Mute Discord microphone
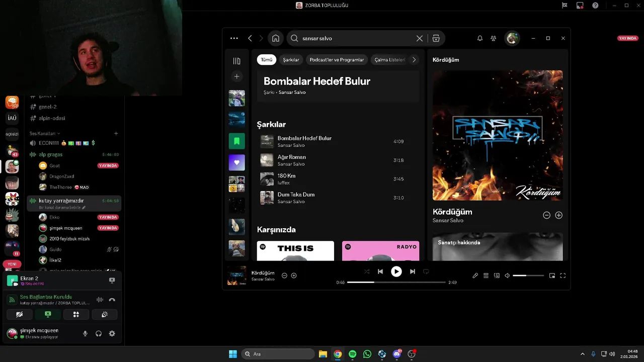644x362 pixels. [85, 333]
